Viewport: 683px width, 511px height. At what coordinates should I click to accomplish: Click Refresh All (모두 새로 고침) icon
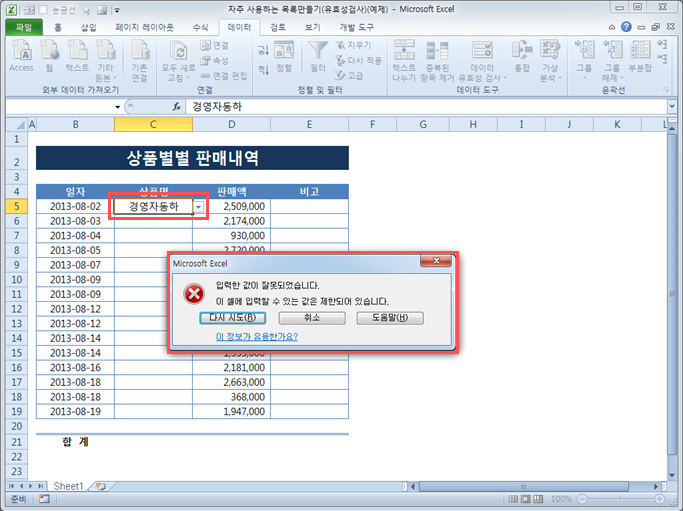pos(179,60)
